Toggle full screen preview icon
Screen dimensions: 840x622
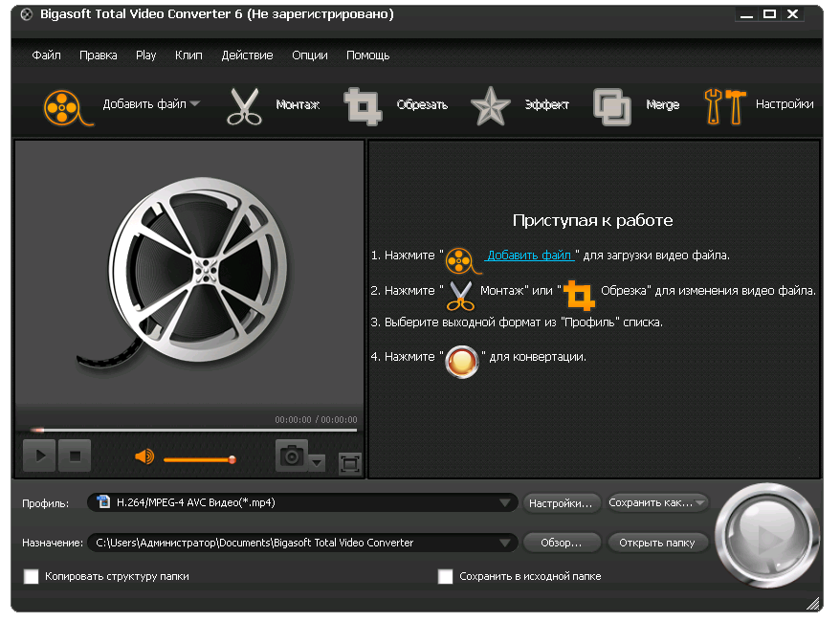click(350, 463)
